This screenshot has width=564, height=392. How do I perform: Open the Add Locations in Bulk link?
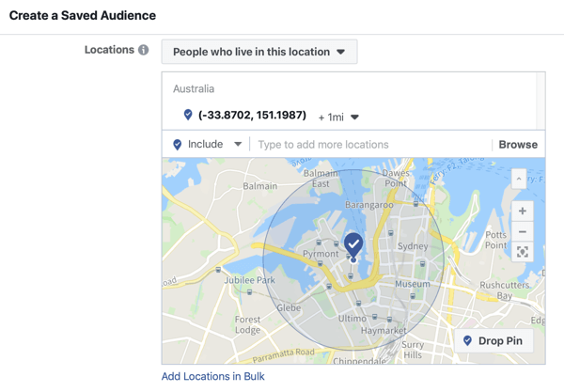click(x=213, y=376)
